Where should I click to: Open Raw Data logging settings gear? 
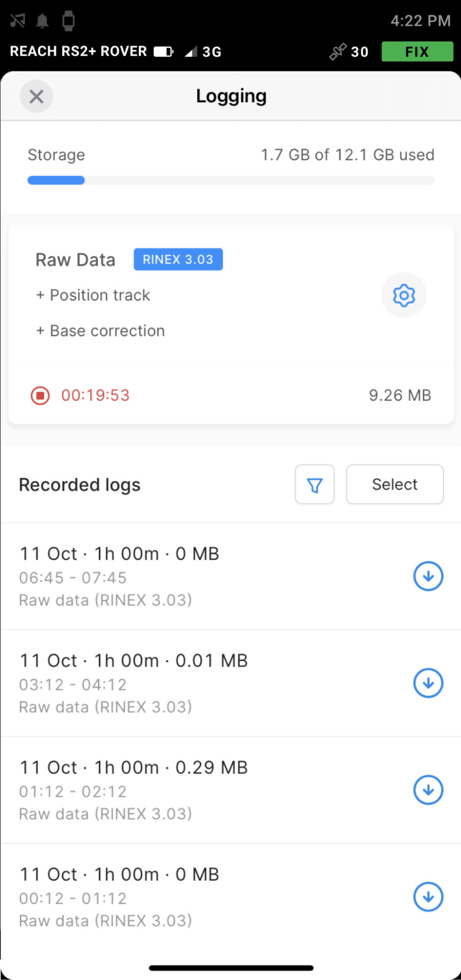pos(404,295)
